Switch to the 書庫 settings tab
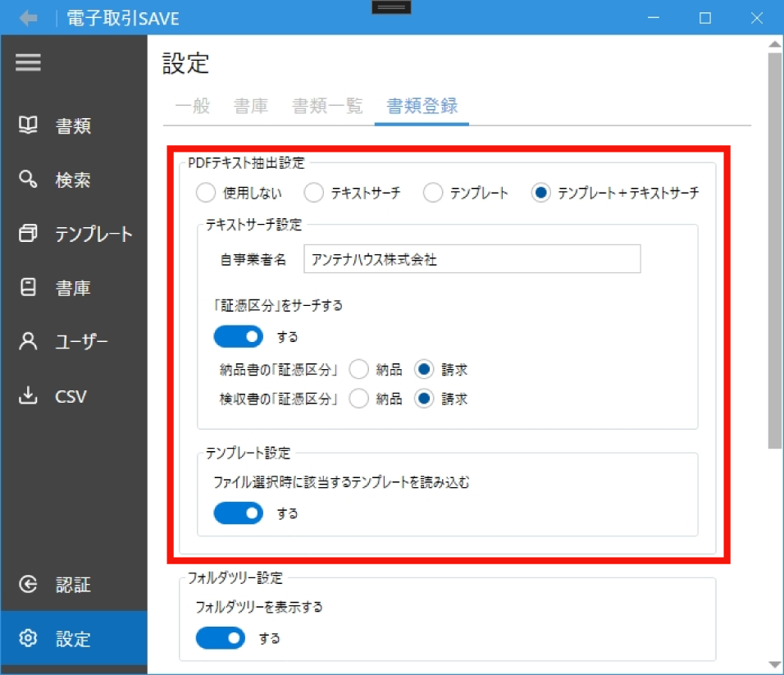The height and width of the screenshot is (675, 784). tap(251, 106)
